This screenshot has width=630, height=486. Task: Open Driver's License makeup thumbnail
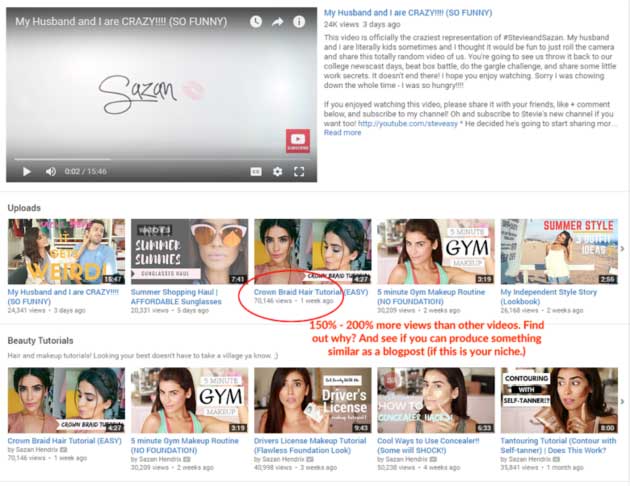point(313,400)
